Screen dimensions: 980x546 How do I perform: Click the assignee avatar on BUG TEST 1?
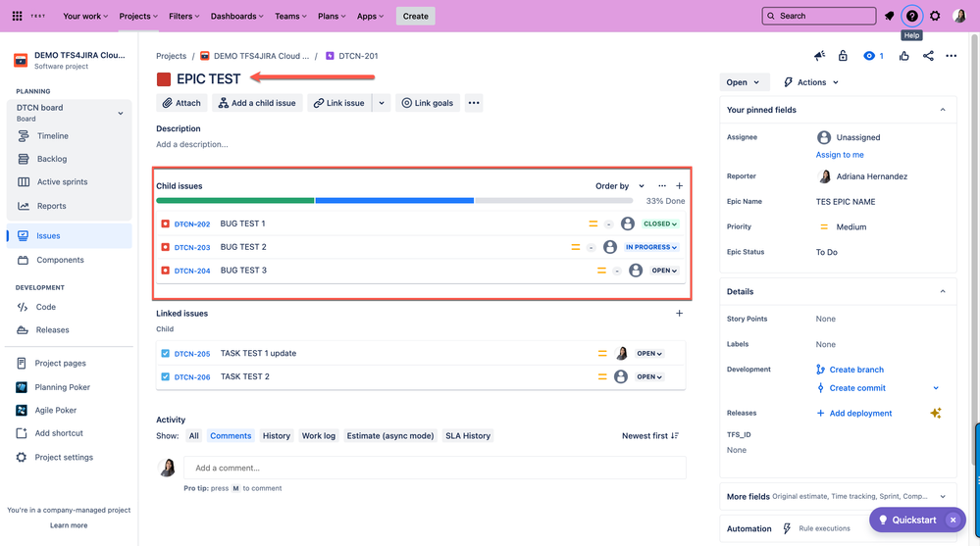pyautogui.click(x=628, y=223)
